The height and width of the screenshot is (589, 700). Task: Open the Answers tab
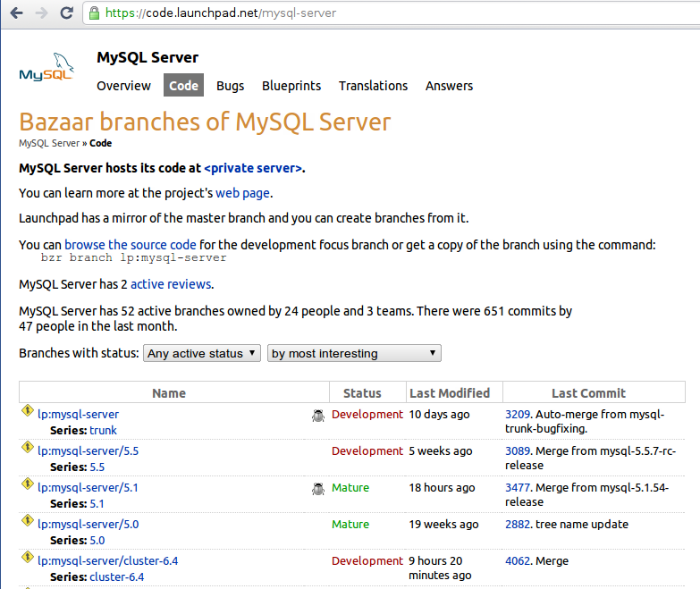click(x=449, y=86)
